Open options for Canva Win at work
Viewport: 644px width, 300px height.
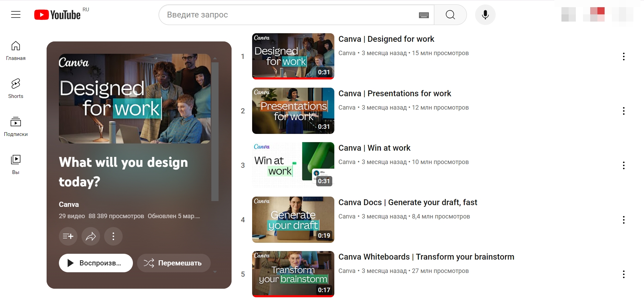pos(623,165)
